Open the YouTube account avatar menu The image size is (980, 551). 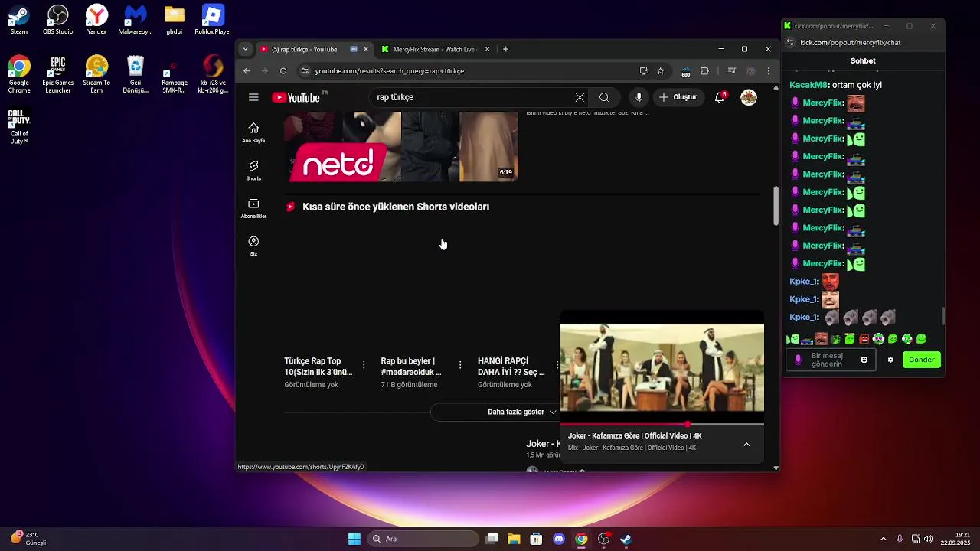tap(749, 97)
